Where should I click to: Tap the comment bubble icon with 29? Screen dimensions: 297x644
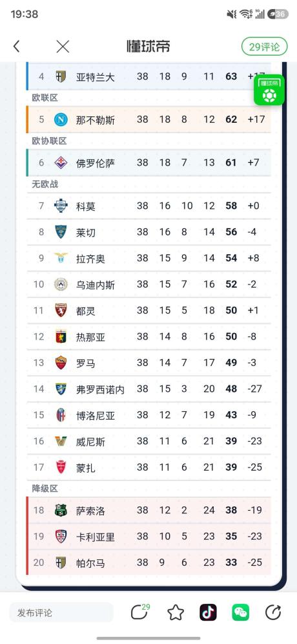(140, 612)
